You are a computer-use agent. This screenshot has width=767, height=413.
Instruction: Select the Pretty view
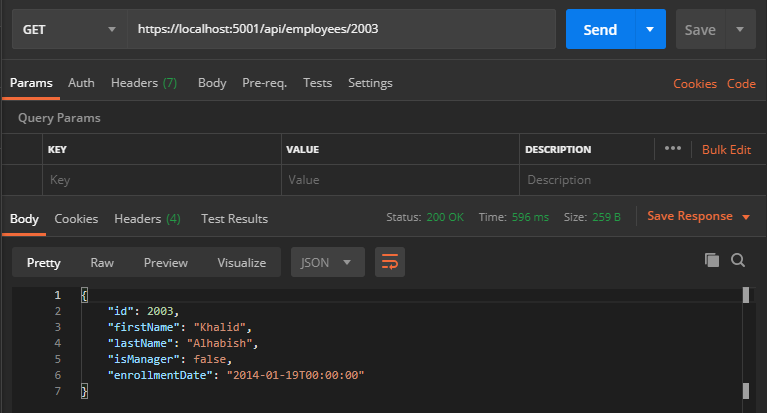(x=44, y=263)
